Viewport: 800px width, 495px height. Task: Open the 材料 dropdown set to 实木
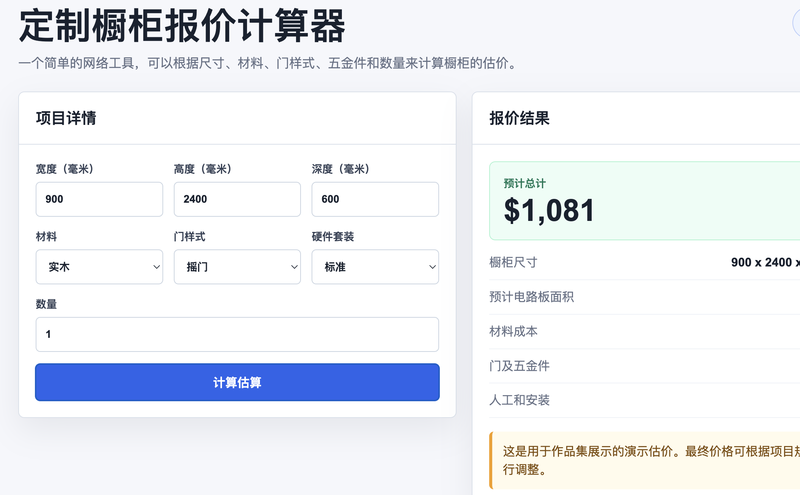[x=99, y=266]
